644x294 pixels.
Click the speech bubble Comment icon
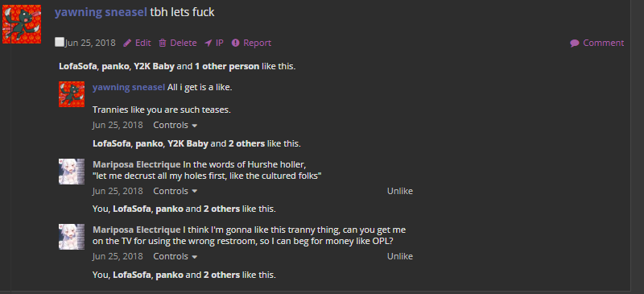click(x=575, y=43)
